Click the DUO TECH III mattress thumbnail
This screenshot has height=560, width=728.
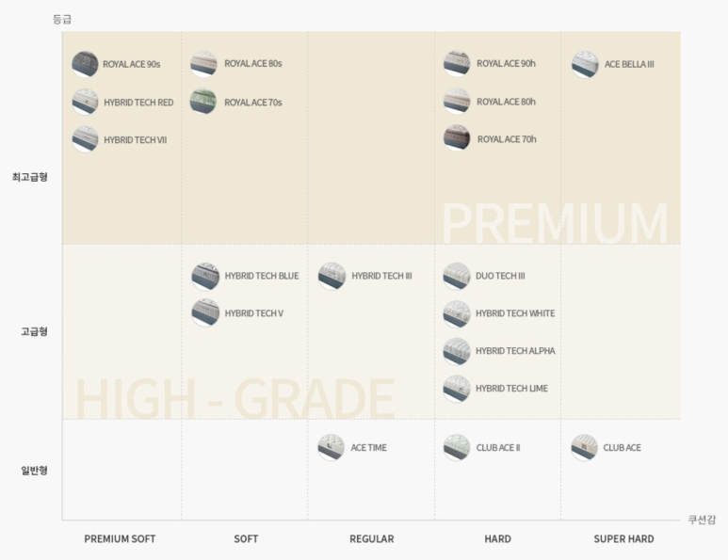457,276
